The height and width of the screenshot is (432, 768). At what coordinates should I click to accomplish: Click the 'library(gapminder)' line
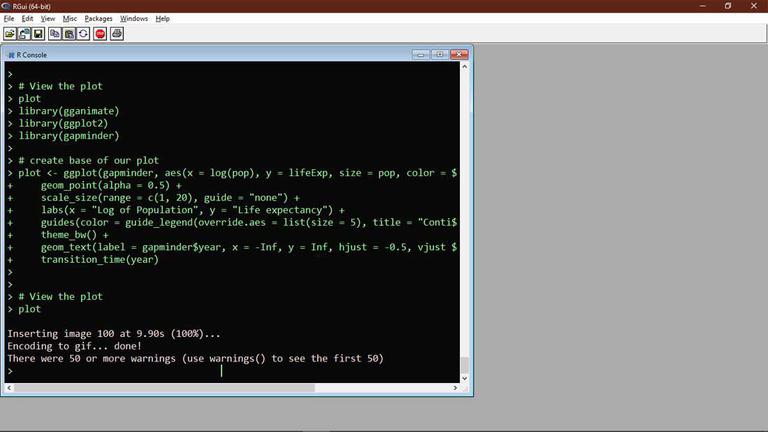click(x=69, y=136)
